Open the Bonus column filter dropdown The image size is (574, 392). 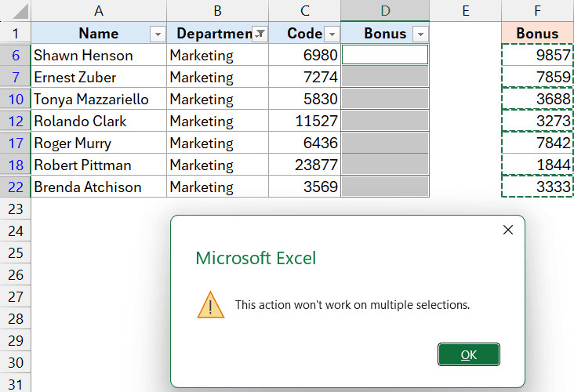click(x=420, y=34)
